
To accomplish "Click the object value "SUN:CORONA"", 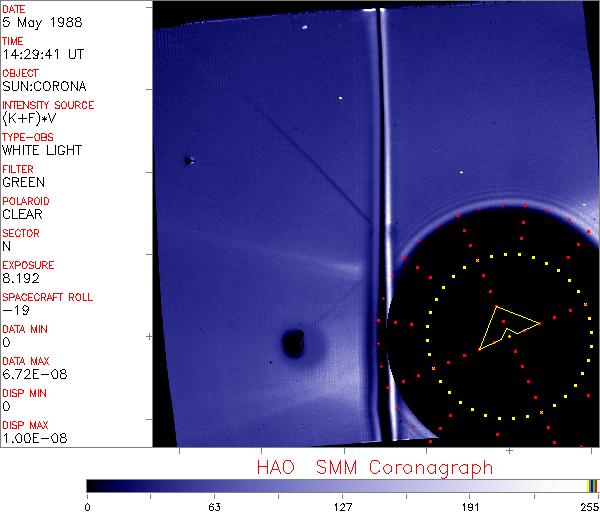I will (x=44, y=86).
